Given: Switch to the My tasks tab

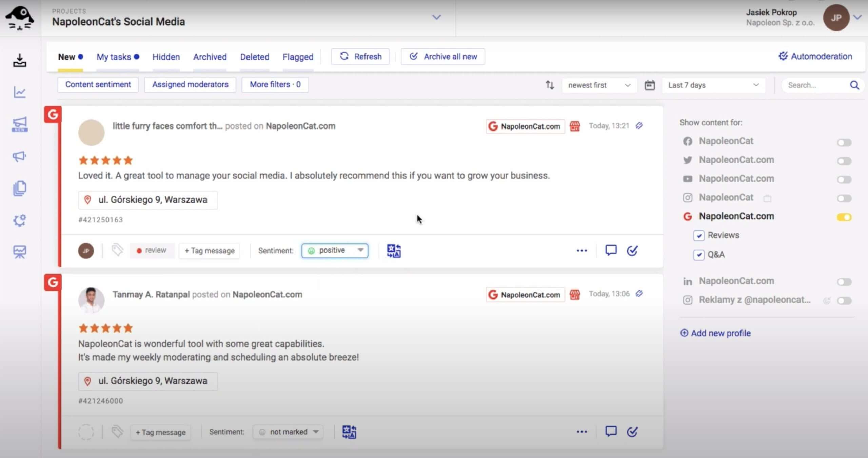Looking at the screenshot, I should coord(118,57).
